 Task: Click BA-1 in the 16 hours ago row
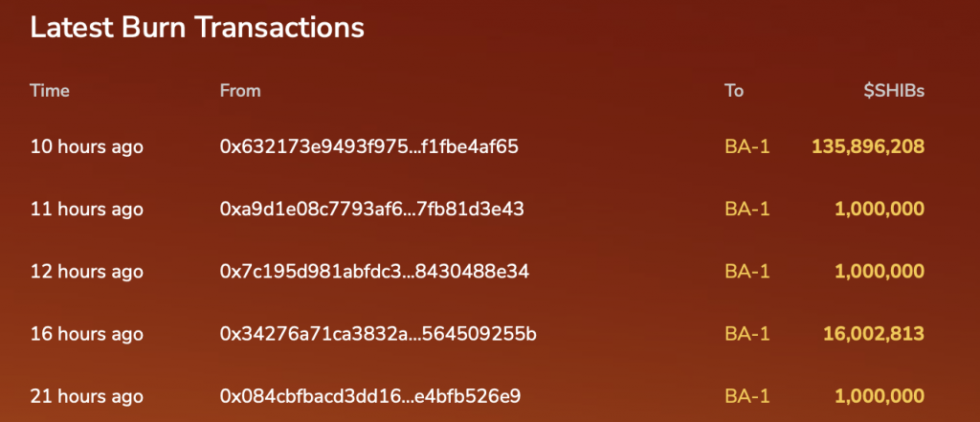tap(747, 335)
